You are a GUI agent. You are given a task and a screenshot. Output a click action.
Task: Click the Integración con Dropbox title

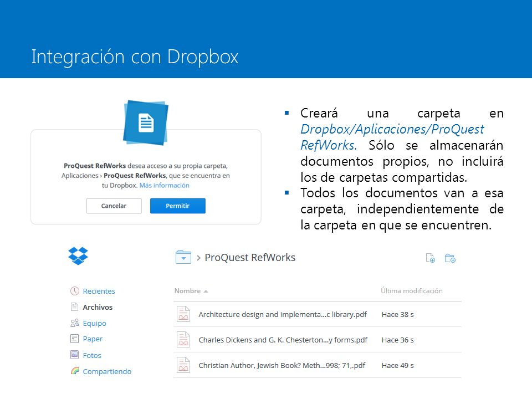point(135,57)
